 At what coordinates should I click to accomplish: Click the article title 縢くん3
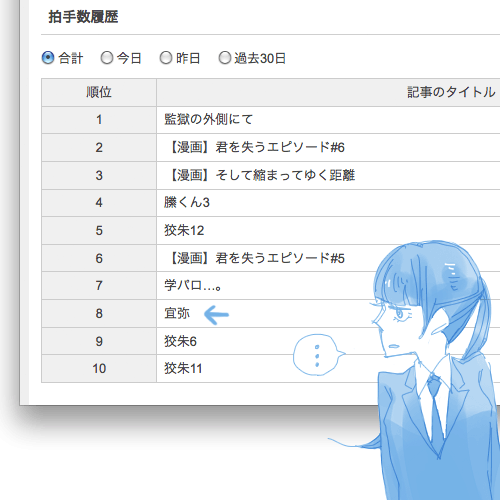(187, 202)
